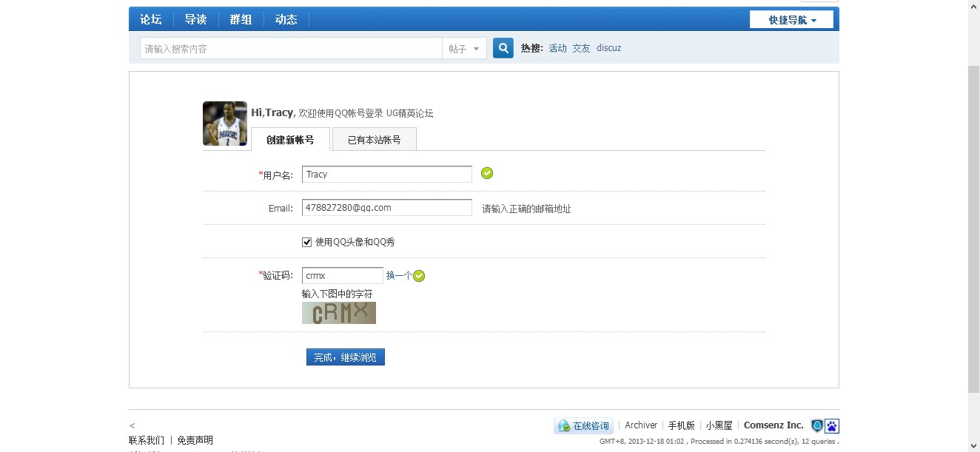
Task: Click the CRMX captcha image
Action: 339,313
